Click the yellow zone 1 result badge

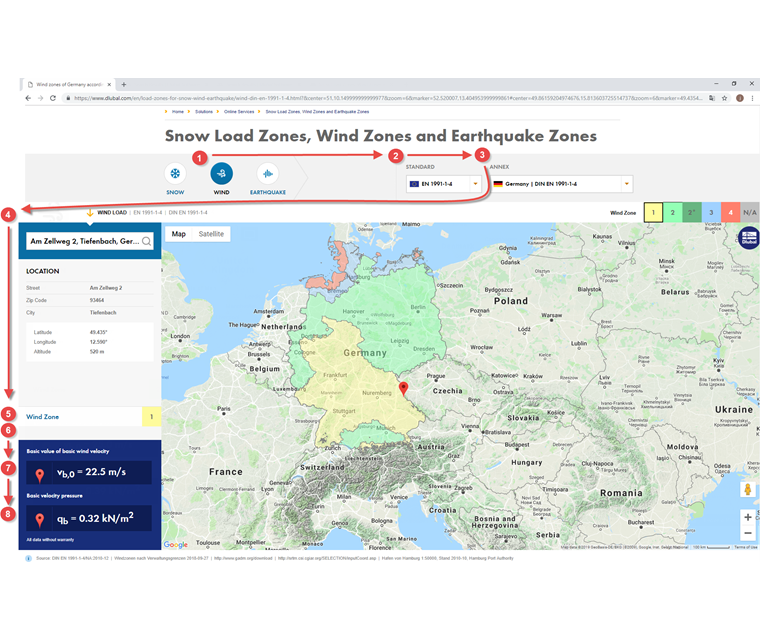(x=151, y=416)
